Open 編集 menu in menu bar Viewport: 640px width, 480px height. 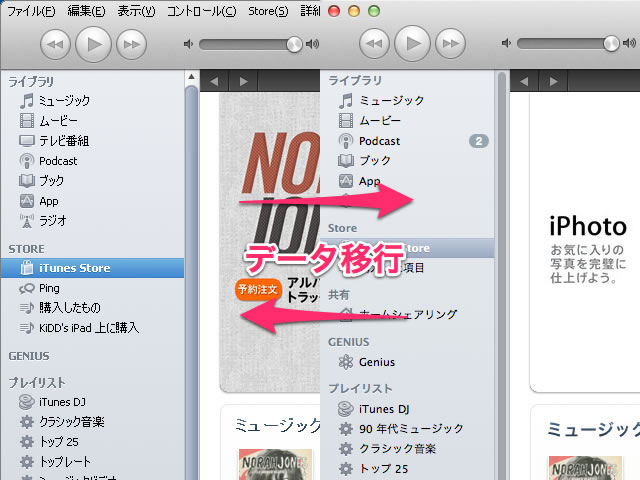tap(86, 11)
